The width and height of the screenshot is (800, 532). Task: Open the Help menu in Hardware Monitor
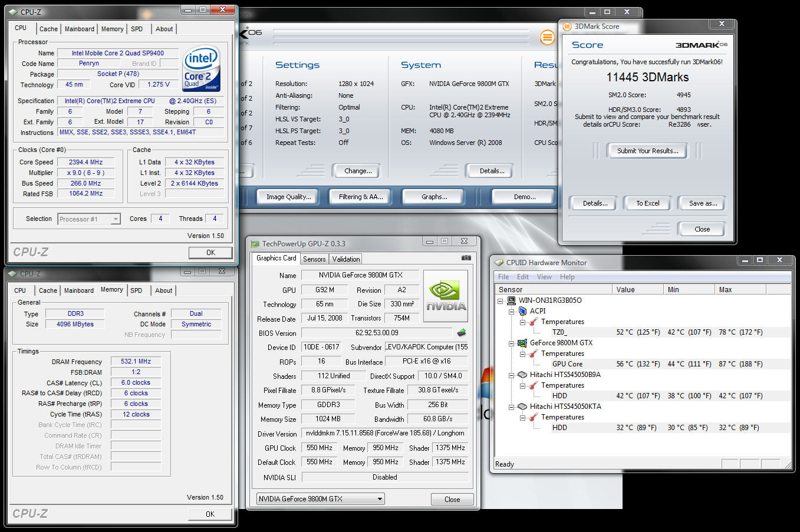pyautogui.click(x=567, y=277)
